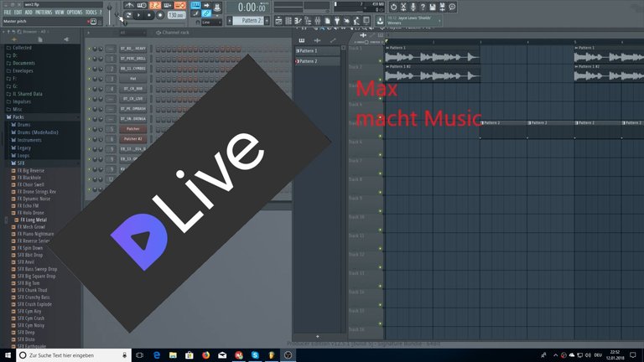Toggle the overdub recording icon
This screenshot has width=644, height=362.
pyautogui.click(x=168, y=5)
